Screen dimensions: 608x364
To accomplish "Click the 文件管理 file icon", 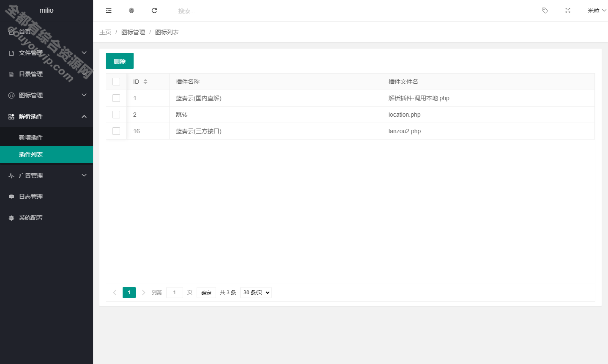I will click(11, 53).
